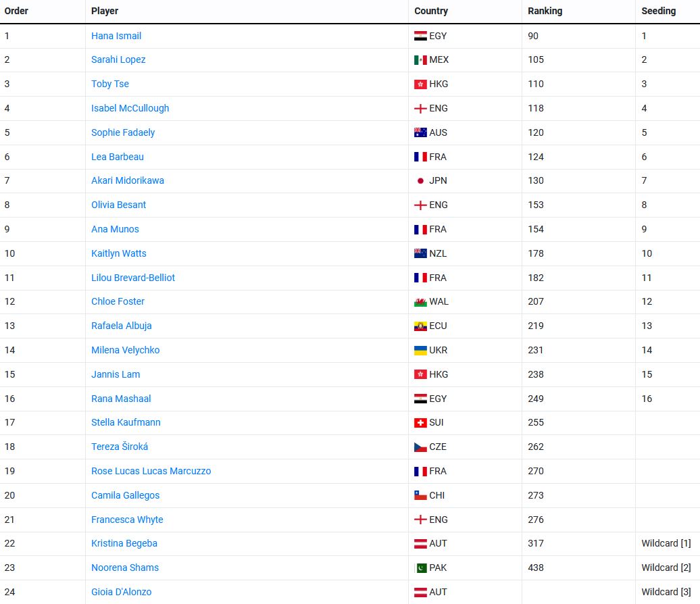The height and width of the screenshot is (604, 700).
Task: Click the Mexico flag icon for Sarahi Lopez
Action: click(x=420, y=60)
